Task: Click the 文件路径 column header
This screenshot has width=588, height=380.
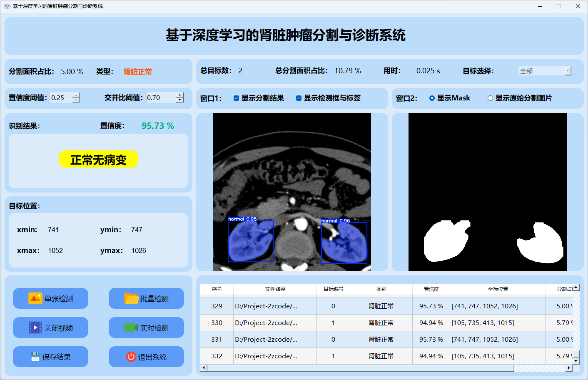Action: pos(275,289)
